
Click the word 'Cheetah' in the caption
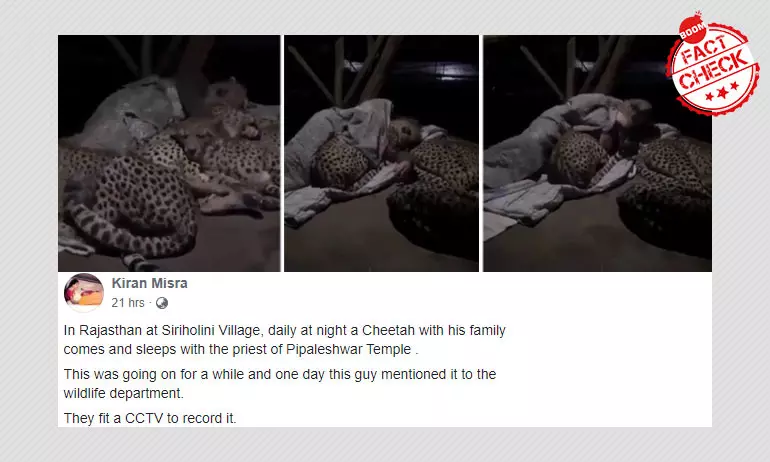point(388,330)
